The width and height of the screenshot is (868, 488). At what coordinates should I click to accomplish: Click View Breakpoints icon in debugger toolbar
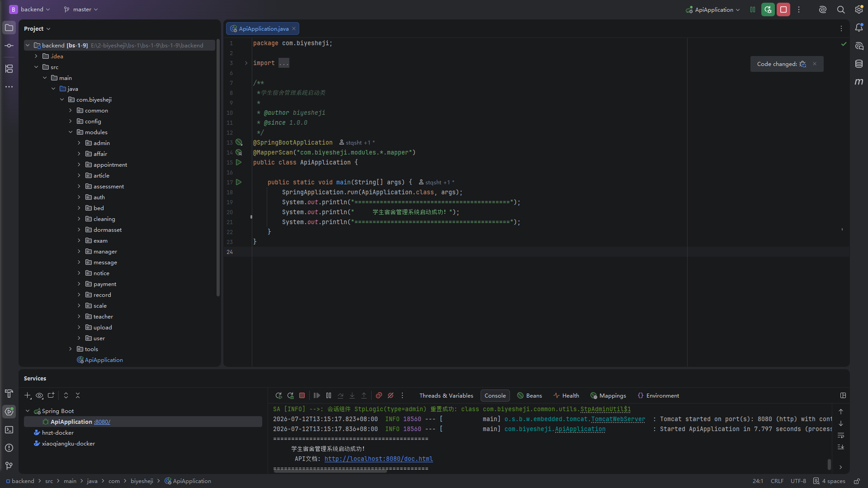coord(379,395)
